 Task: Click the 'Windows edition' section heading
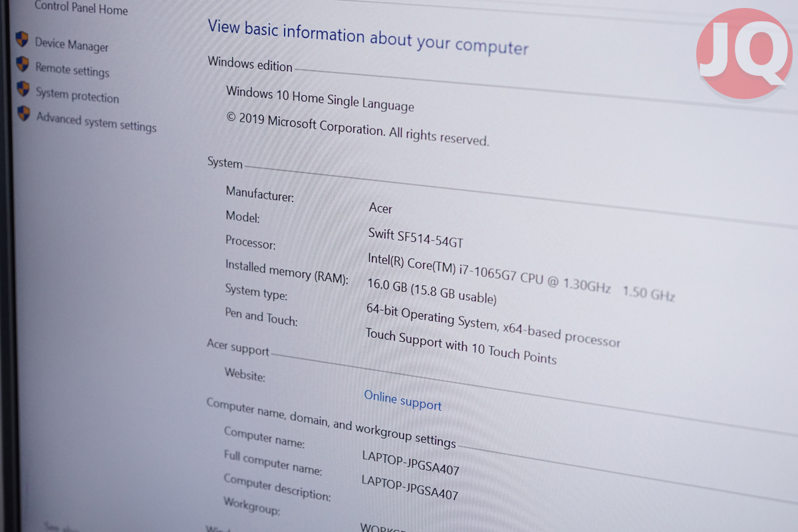250,64
